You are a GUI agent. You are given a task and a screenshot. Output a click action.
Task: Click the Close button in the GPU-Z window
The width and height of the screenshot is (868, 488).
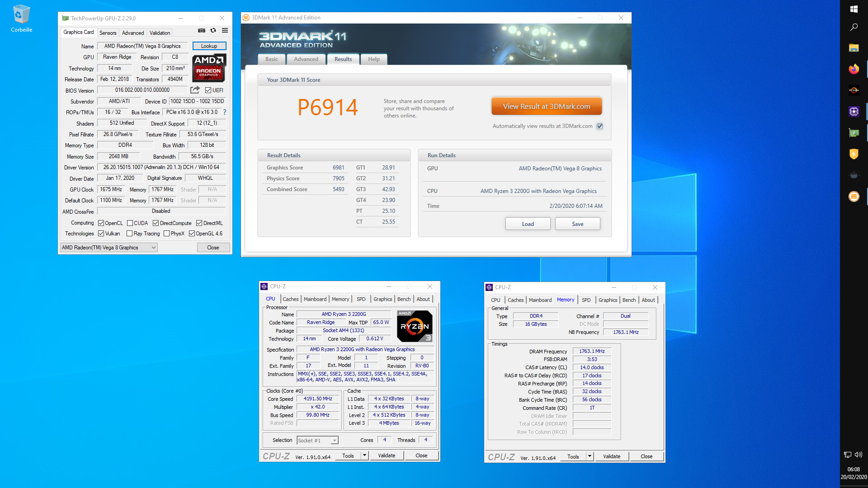213,248
